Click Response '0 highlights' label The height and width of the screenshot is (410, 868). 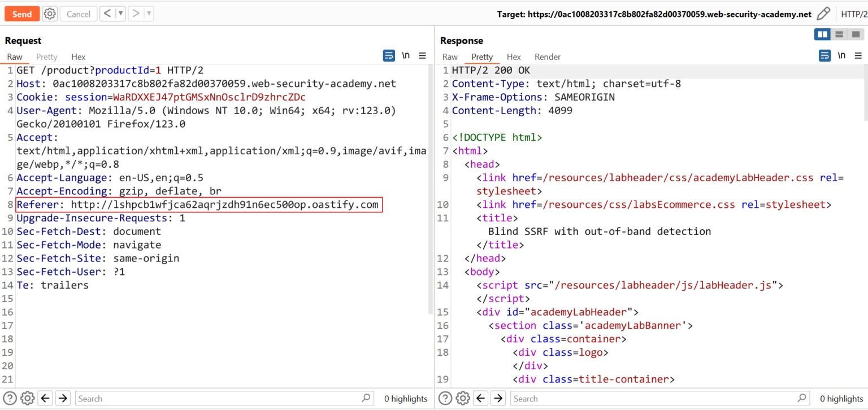click(841, 399)
